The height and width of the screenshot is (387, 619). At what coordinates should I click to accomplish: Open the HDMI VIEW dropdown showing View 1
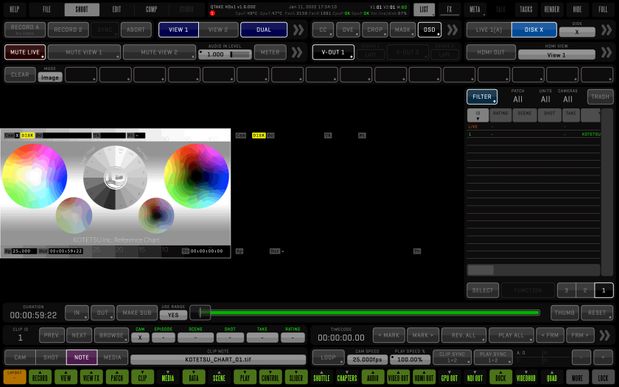[557, 55]
